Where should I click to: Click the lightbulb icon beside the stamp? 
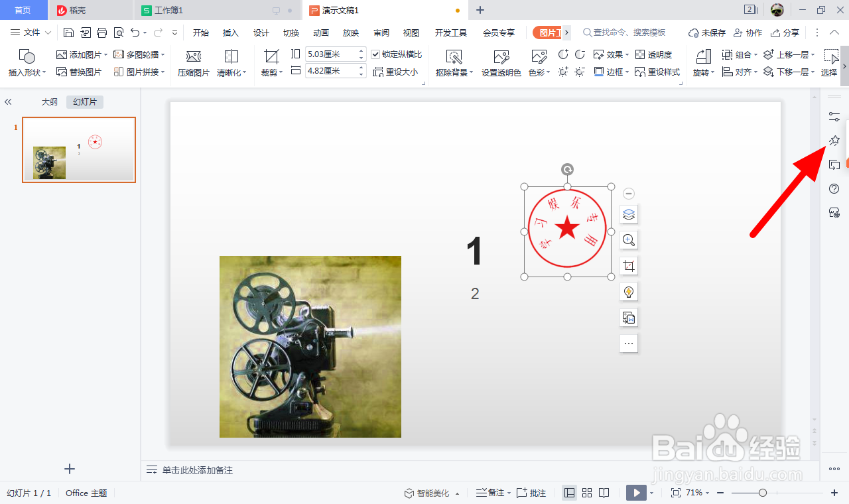coord(629,292)
